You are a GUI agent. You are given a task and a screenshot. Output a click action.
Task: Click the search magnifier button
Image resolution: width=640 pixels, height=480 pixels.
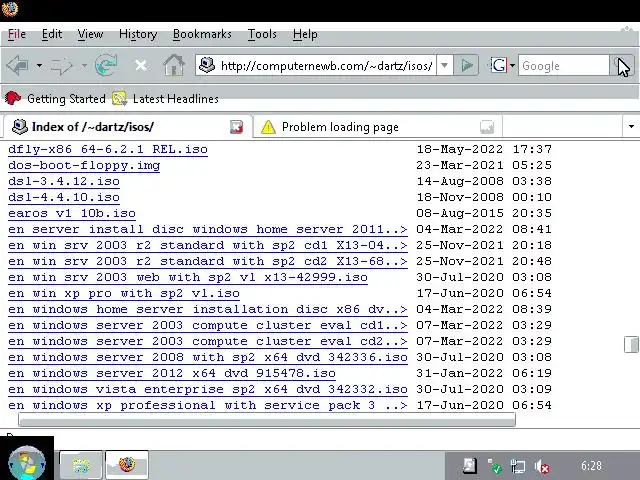622,65
